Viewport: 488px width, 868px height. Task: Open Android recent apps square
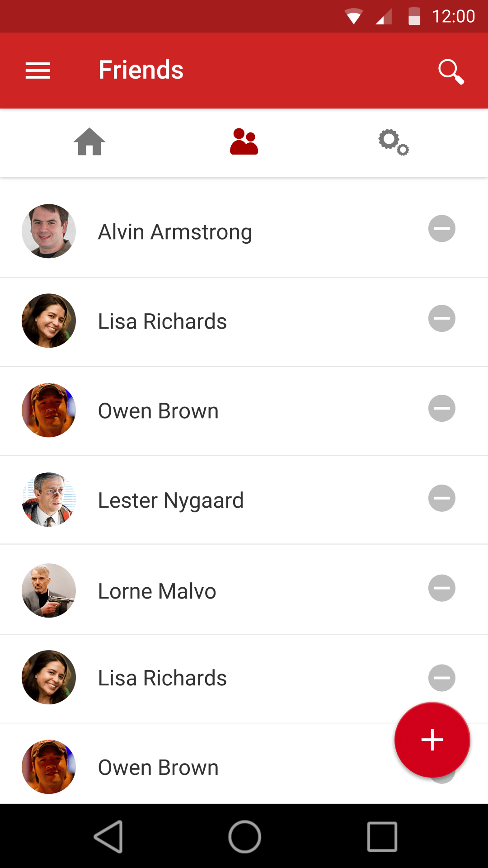click(382, 836)
